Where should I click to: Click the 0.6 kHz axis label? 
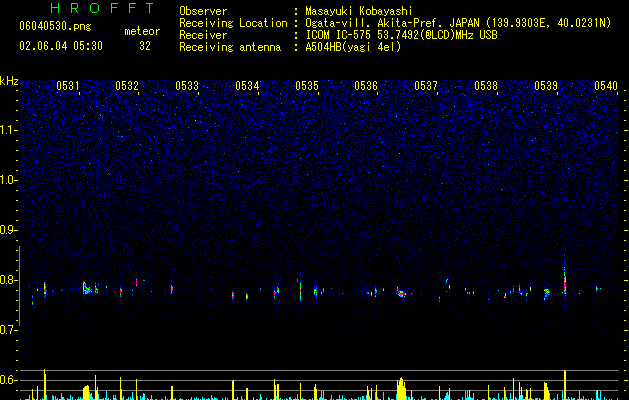pos(9,380)
